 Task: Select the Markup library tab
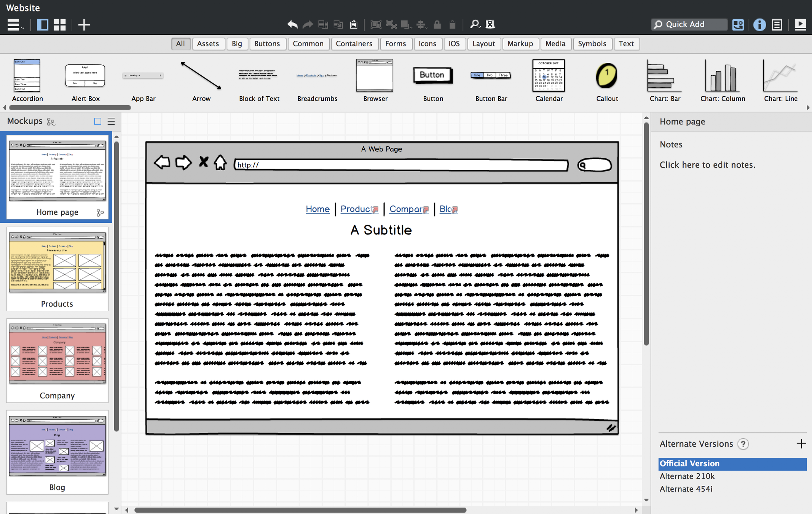click(x=520, y=44)
